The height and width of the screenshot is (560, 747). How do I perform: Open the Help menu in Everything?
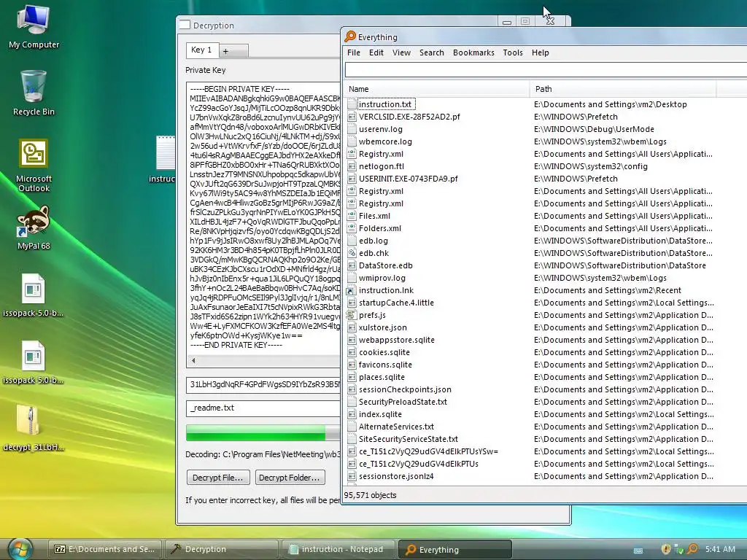(541, 52)
